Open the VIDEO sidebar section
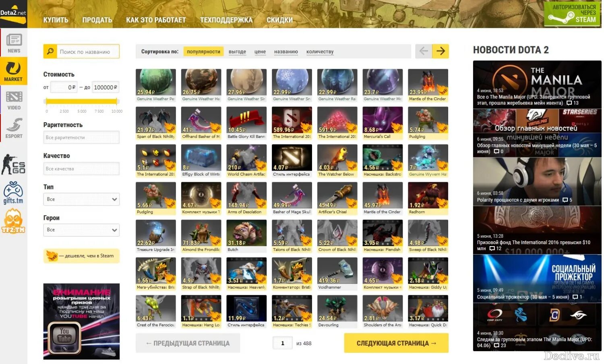 pyautogui.click(x=14, y=100)
